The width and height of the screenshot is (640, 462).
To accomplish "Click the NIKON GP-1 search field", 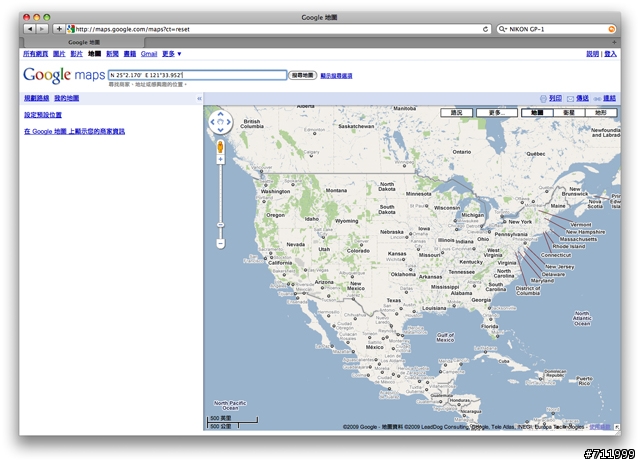I will coord(556,29).
